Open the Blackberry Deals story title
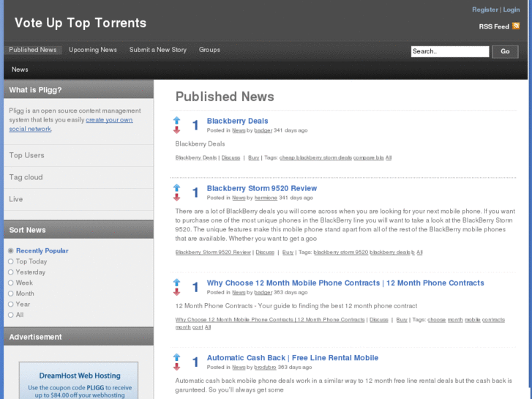Screen dimensions: 532x399 click(237, 121)
